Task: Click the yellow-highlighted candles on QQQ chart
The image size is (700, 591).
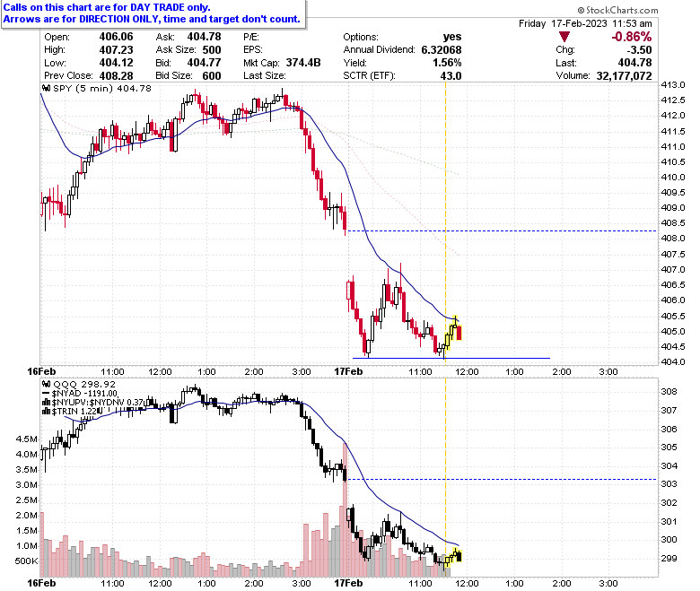Action: coord(452,557)
